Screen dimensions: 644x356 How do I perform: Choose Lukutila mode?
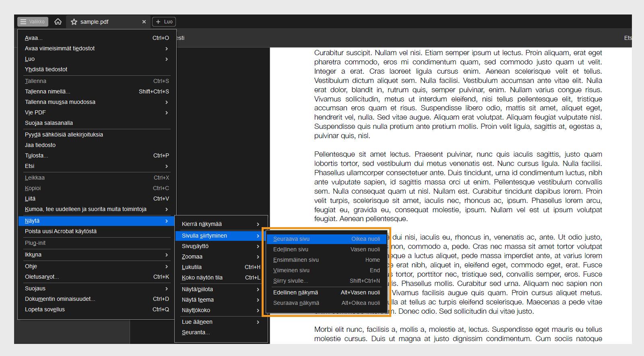point(221,267)
